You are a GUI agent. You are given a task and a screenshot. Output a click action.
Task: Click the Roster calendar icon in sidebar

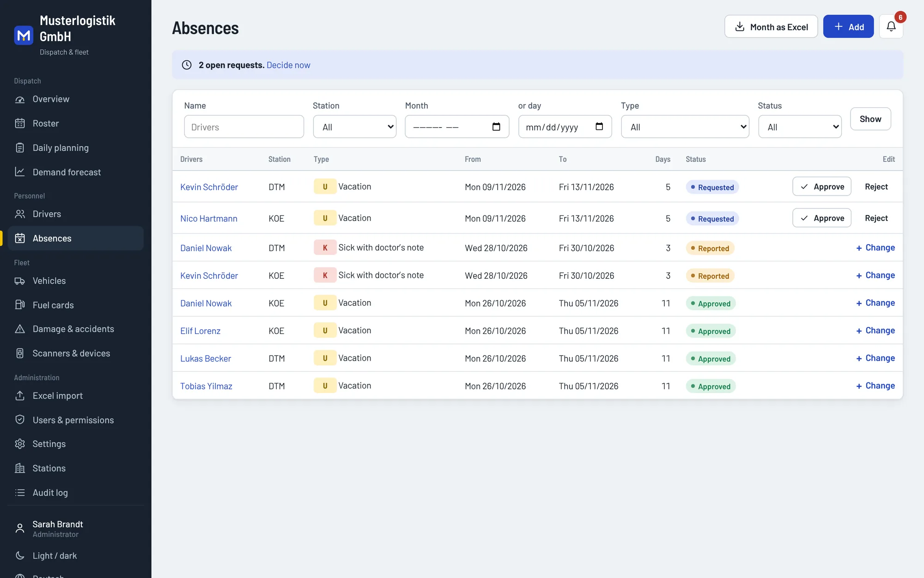pos(20,123)
